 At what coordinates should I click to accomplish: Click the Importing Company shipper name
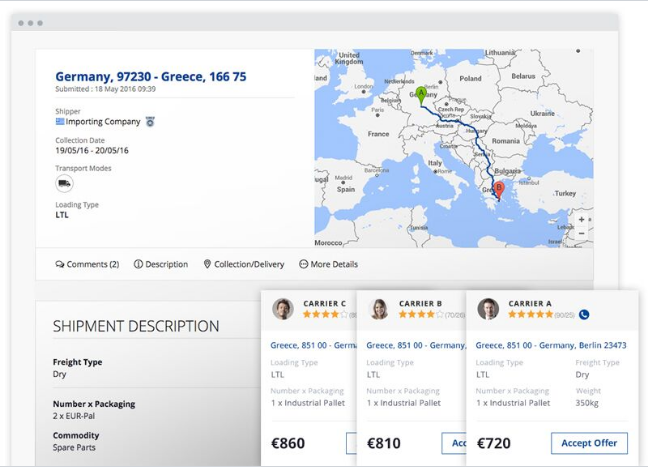coord(103,122)
